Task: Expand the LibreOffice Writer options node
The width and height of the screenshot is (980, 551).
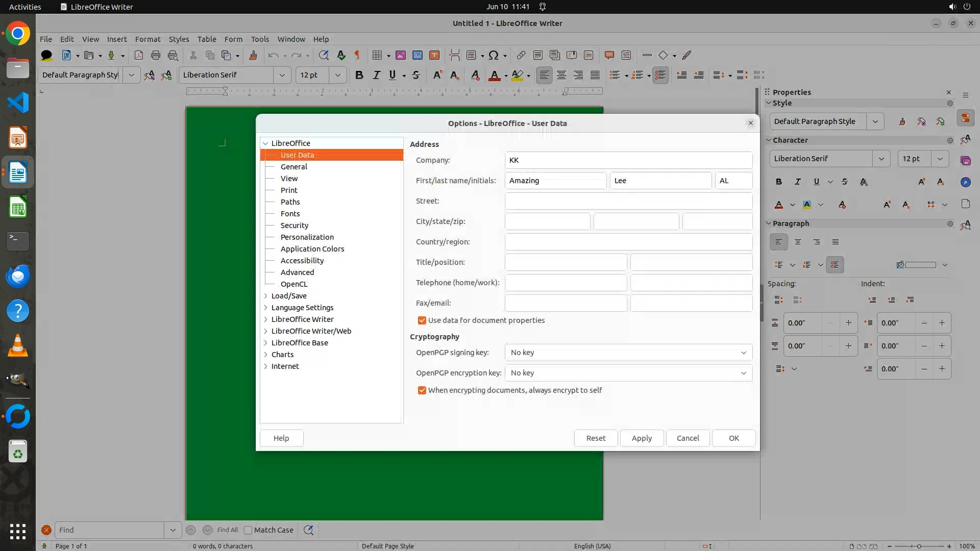Action: pos(265,319)
